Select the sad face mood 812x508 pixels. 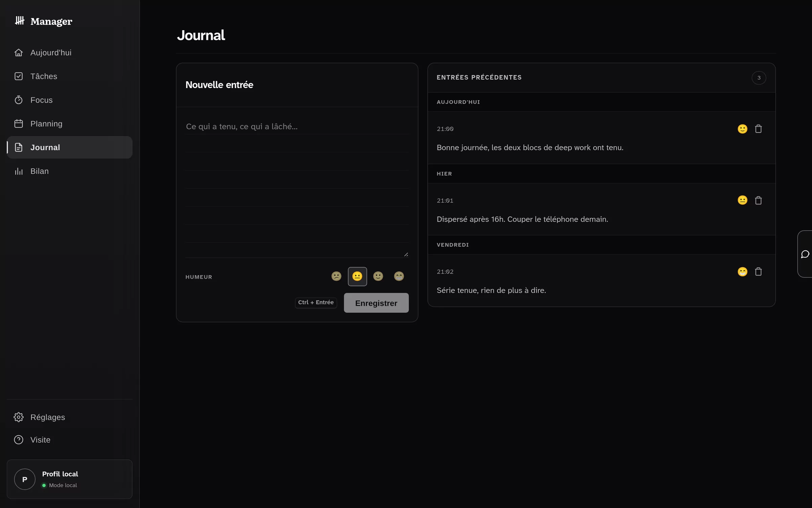coord(336,276)
